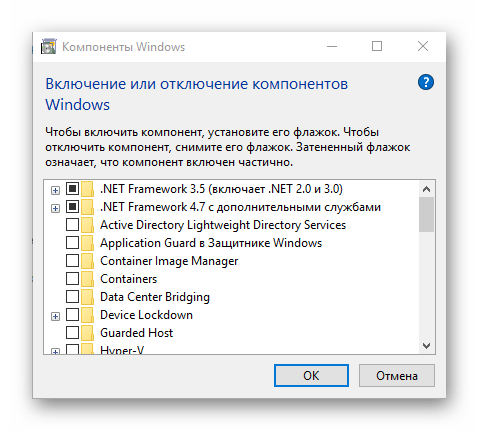Click the folder icon beside .NET Framework 3.5
The image size is (478, 431).
tap(88, 189)
